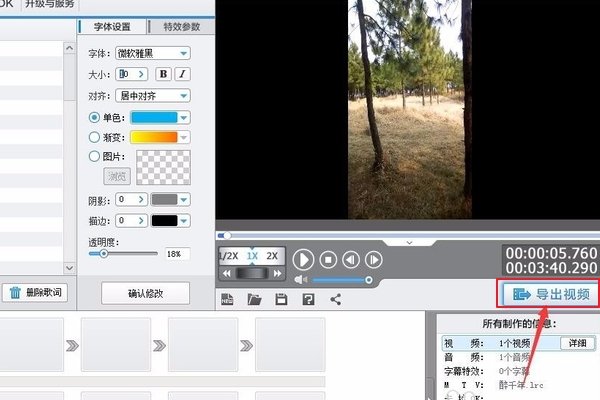Click the font size stepper arrow
Image resolution: width=600 pixels, height=400 pixels.
click(x=141, y=74)
